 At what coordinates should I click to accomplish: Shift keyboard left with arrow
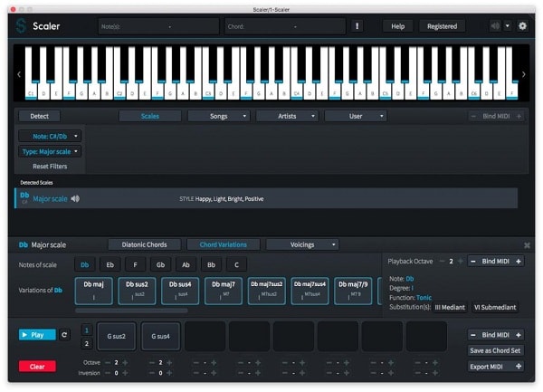click(x=19, y=74)
